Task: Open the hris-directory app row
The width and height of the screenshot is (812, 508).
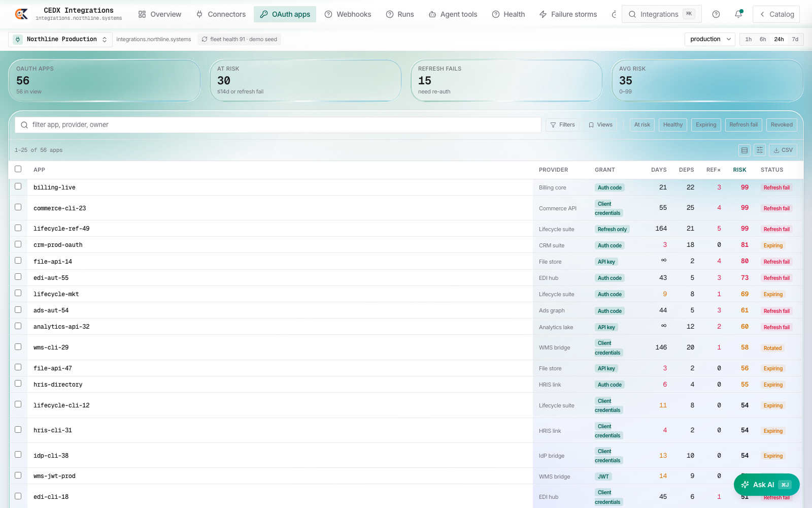Action: (x=406, y=385)
